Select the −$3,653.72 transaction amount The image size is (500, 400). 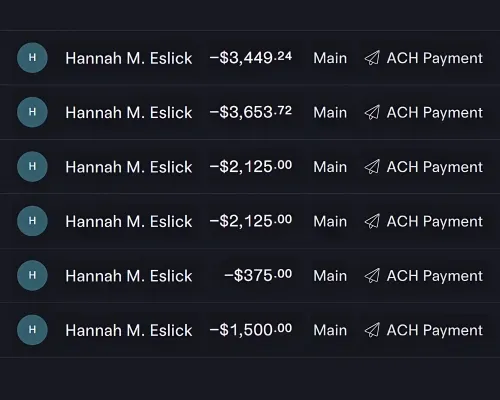pos(251,112)
